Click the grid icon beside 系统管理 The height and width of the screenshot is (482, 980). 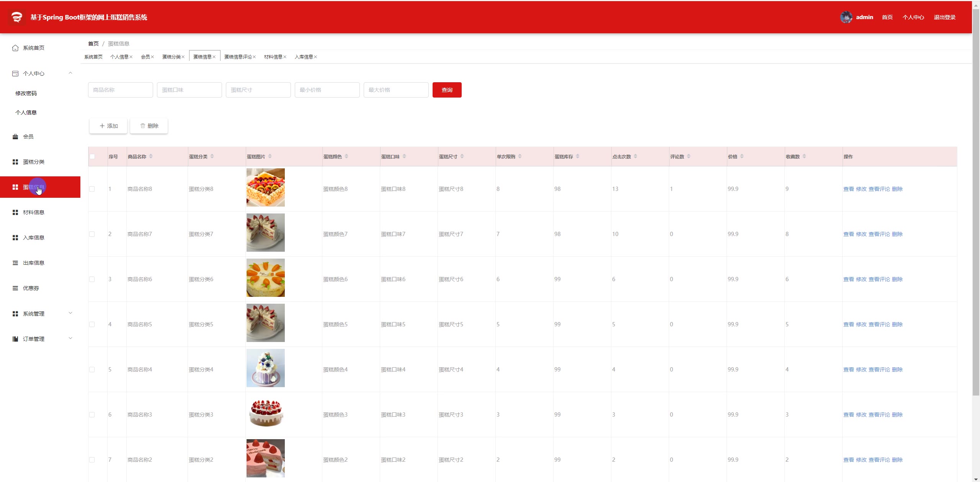coord(15,314)
